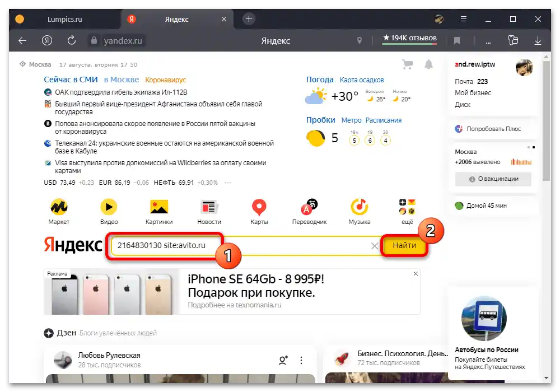Click Попробовать Плюс offer
The image size is (560, 392).
488,129
